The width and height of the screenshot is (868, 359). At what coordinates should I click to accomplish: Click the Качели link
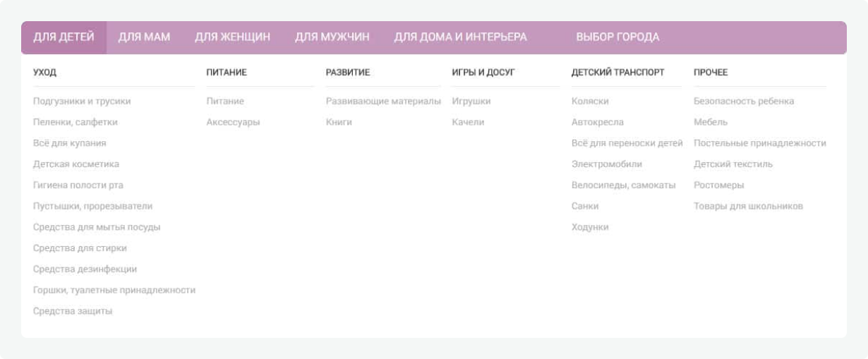(468, 123)
